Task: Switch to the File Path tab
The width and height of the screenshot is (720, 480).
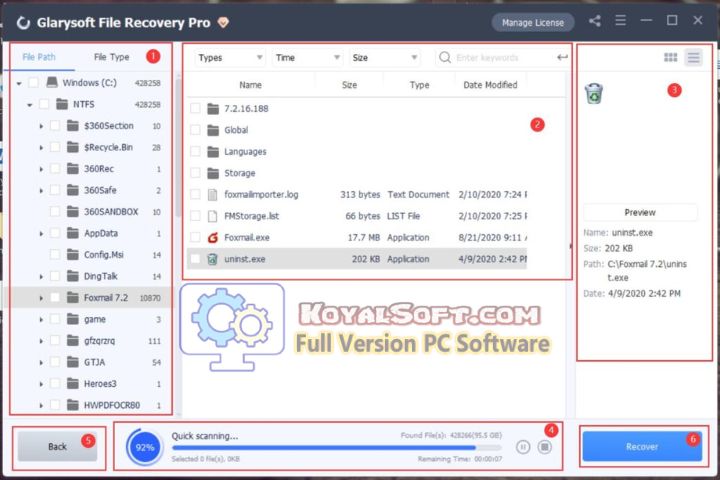Action: pos(39,57)
